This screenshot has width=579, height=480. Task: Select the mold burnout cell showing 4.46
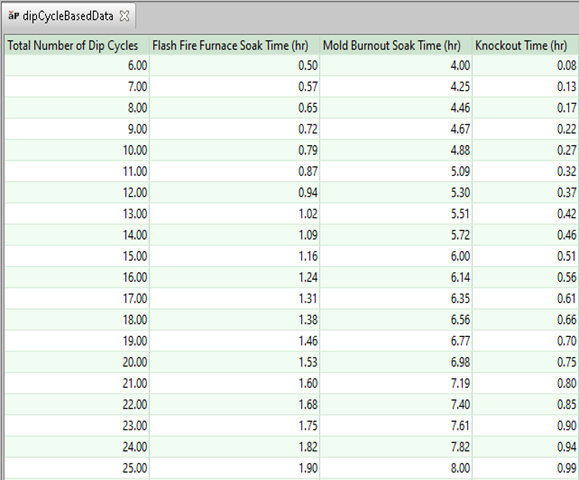tap(396, 108)
